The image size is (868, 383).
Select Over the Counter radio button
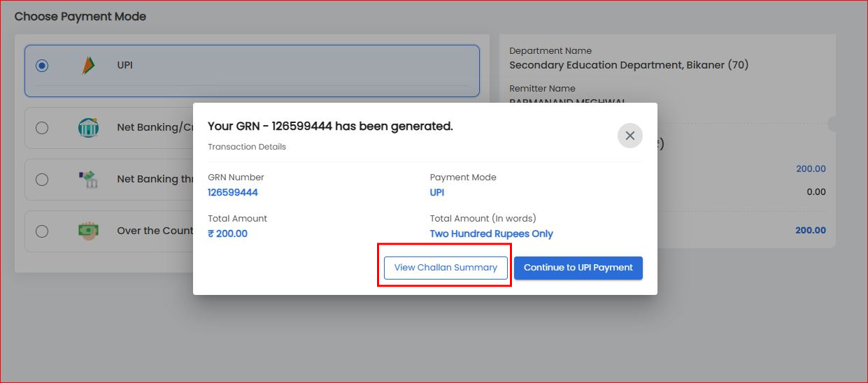(x=42, y=231)
